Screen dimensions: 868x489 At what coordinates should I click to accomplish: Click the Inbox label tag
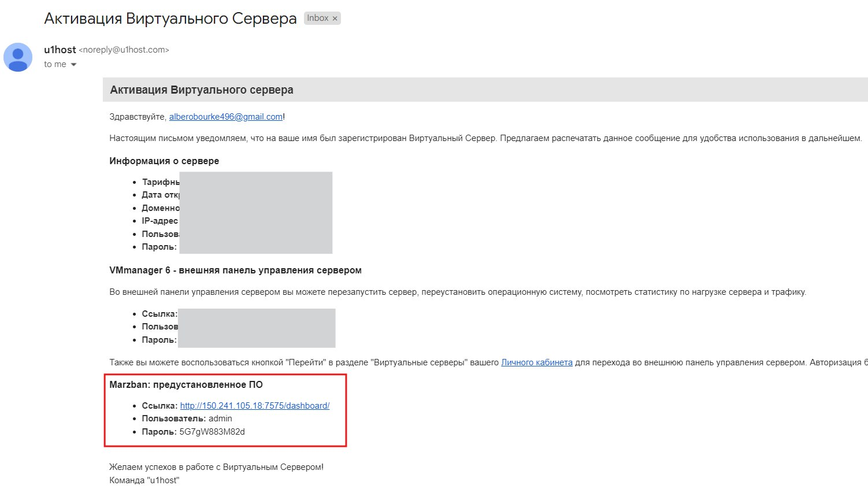click(317, 18)
